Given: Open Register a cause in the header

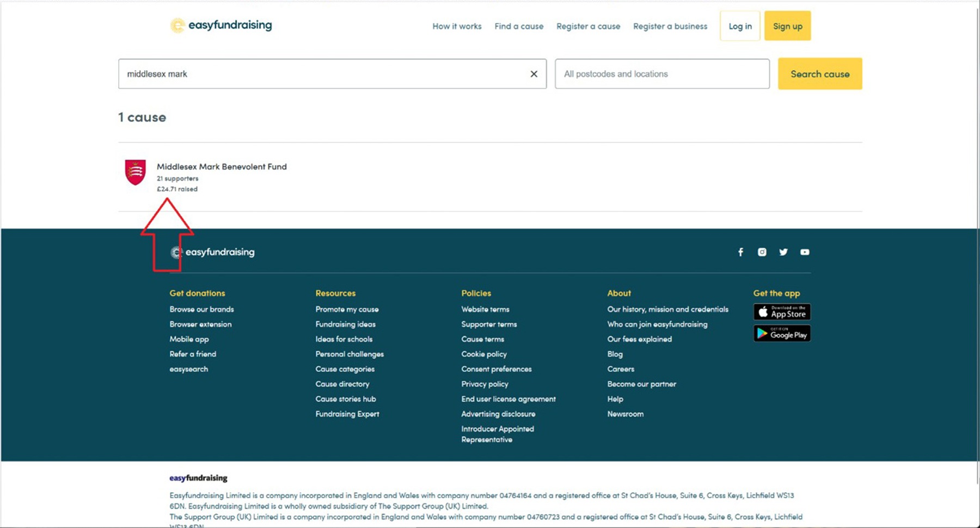Looking at the screenshot, I should (588, 26).
